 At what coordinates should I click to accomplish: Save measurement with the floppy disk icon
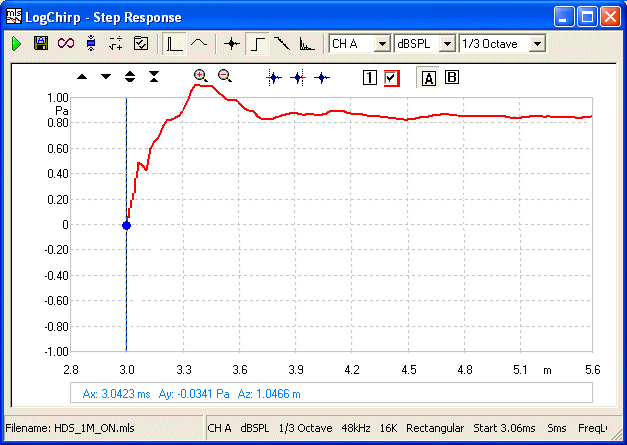tap(41, 43)
